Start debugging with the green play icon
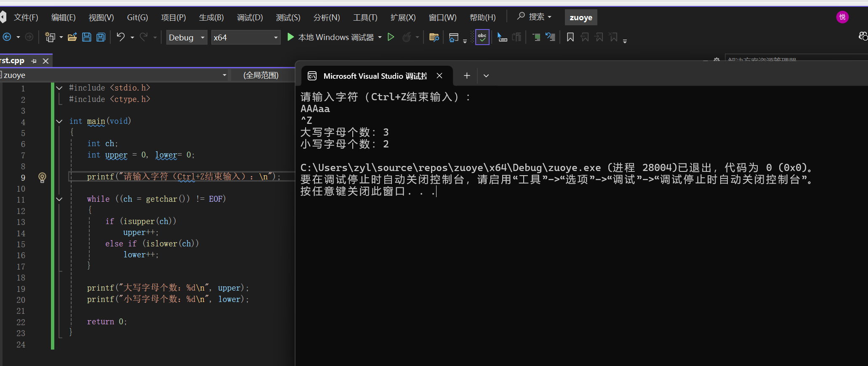Image resolution: width=868 pixels, height=366 pixels. tap(290, 37)
